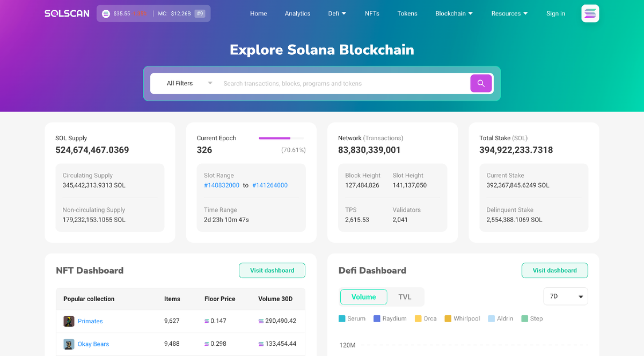Open the NFTs page
The width and height of the screenshot is (644, 356).
[x=372, y=13]
